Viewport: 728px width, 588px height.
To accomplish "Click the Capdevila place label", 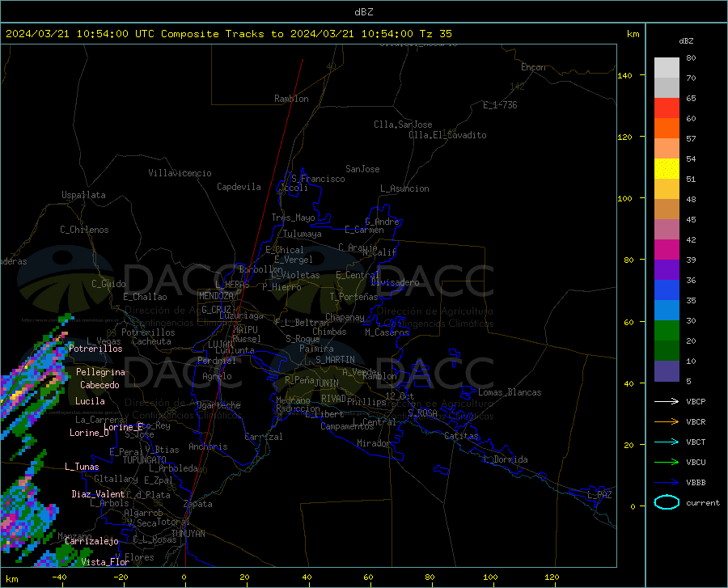I will pos(239,187).
